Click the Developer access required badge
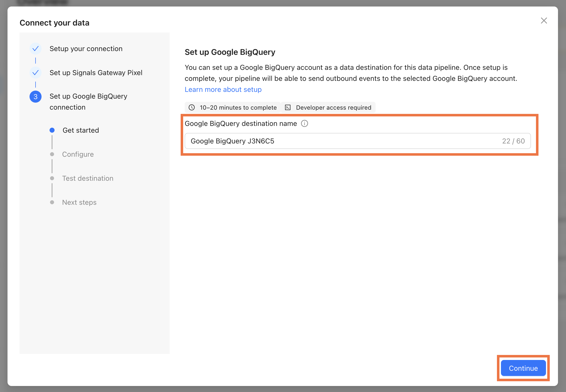The height and width of the screenshot is (392, 566). [328, 107]
